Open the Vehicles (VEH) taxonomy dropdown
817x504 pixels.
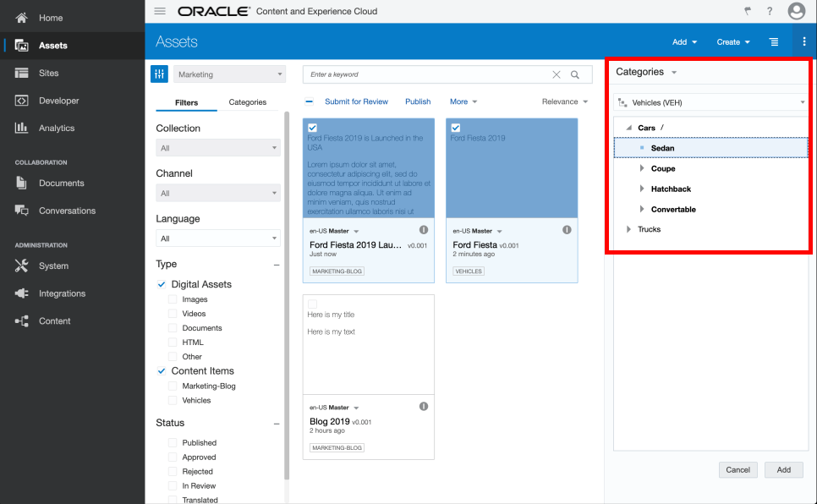coord(710,102)
